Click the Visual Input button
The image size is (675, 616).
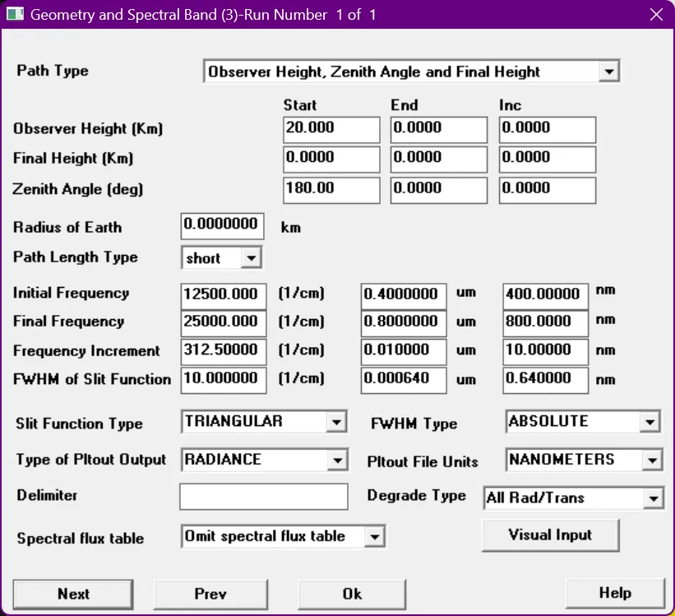point(550,535)
